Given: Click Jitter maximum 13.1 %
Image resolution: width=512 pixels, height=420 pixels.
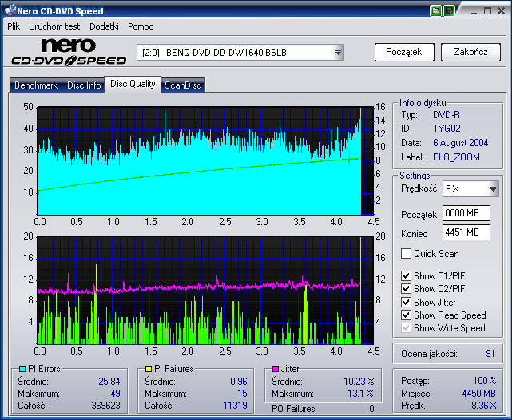Looking at the screenshot, I should tap(360, 393).
